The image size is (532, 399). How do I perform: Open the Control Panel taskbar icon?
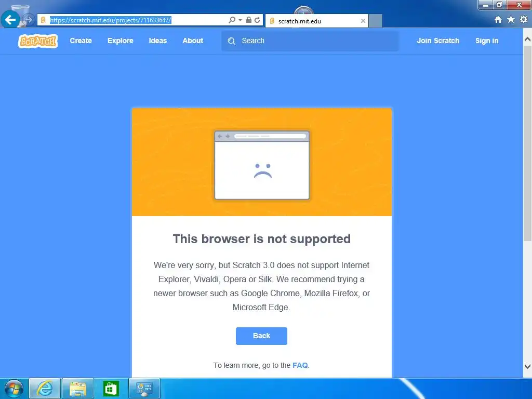144,389
